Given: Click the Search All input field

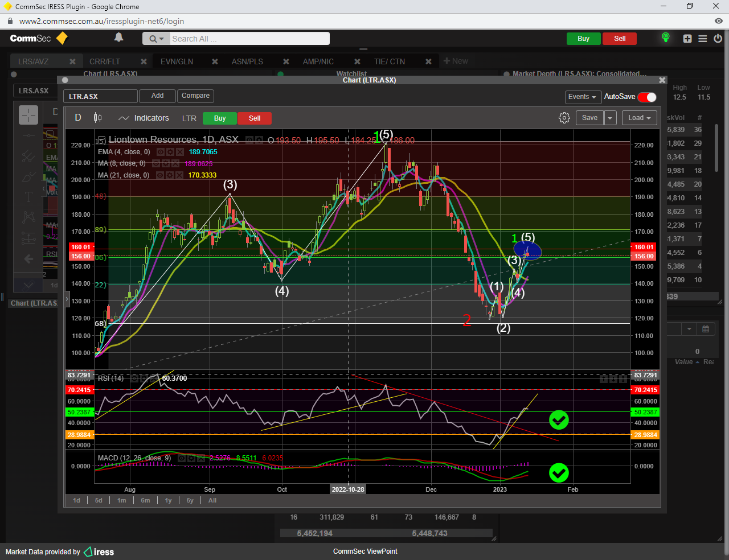Looking at the screenshot, I should point(249,39).
